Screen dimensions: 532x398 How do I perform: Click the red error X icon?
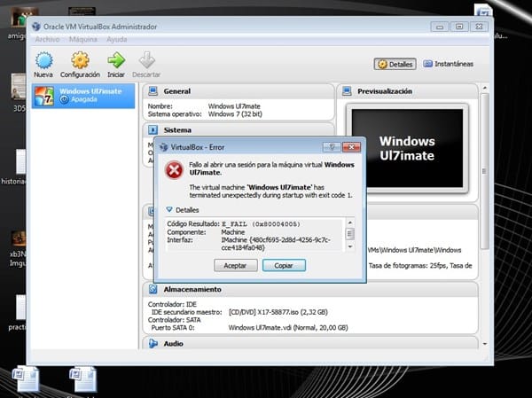174,169
